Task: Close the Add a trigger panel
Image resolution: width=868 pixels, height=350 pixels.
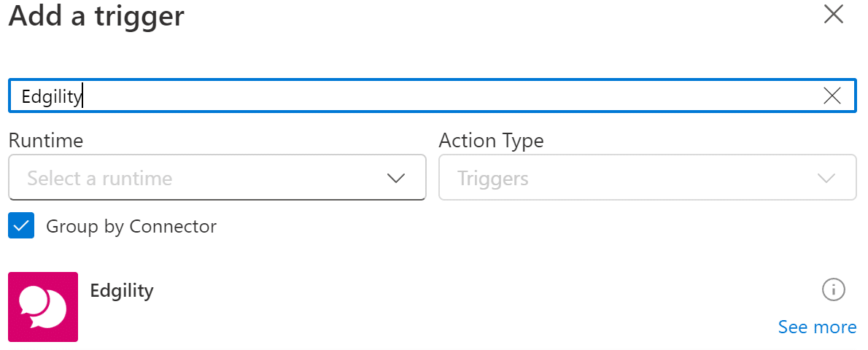Action: (833, 15)
